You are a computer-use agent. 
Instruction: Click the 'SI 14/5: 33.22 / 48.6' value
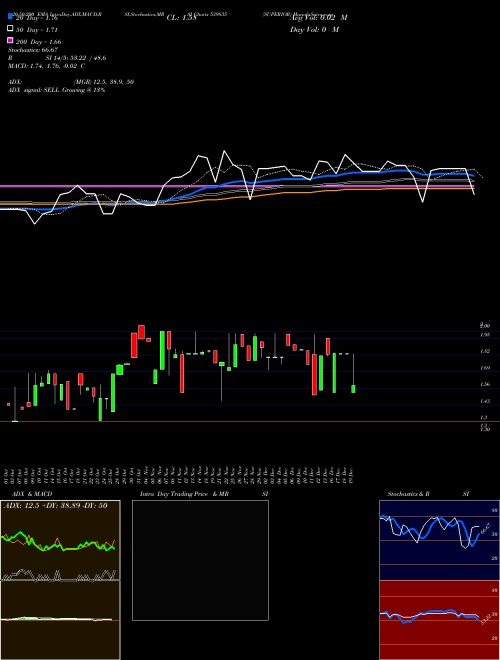coord(75,58)
